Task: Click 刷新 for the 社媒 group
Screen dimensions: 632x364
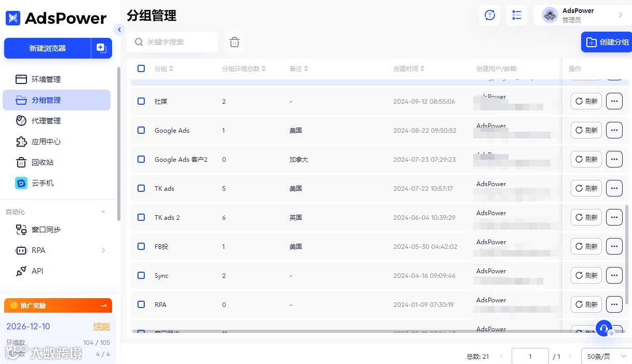Action: (x=586, y=101)
